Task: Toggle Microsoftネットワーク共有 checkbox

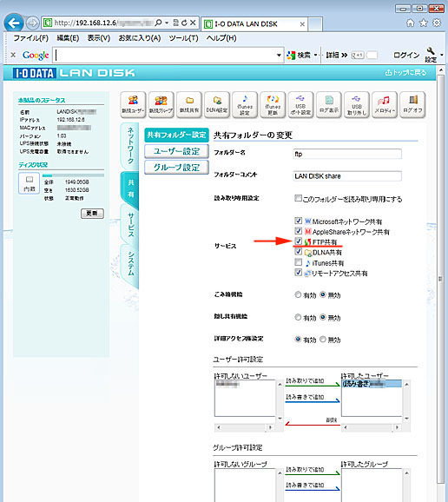Action: [298, 221]
